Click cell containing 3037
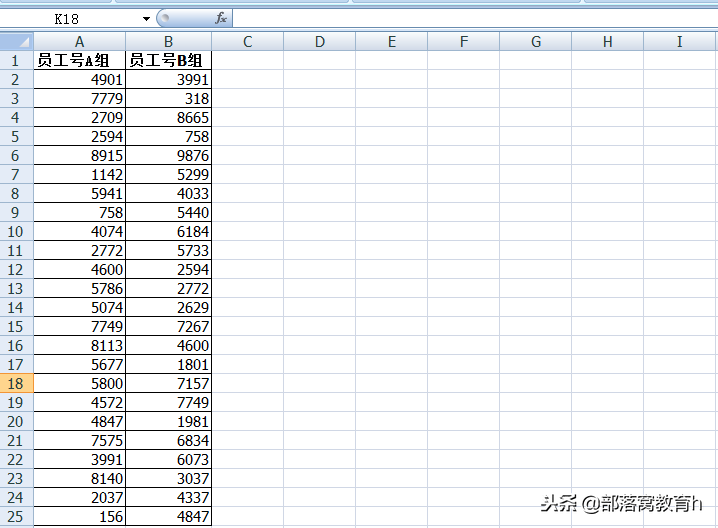The width and height of the screenshot is (718, 528). (169, 479)
